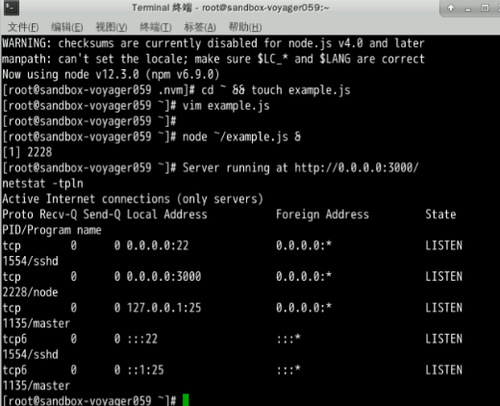Click the terminal title bar text
The height and width of the screenshot is (406, 500).
pyautogui.click(x=230, y=8)
